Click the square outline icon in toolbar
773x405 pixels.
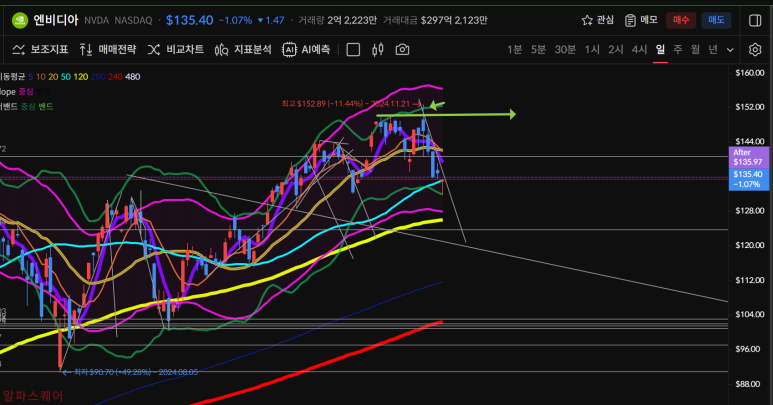tap(353, 50)
